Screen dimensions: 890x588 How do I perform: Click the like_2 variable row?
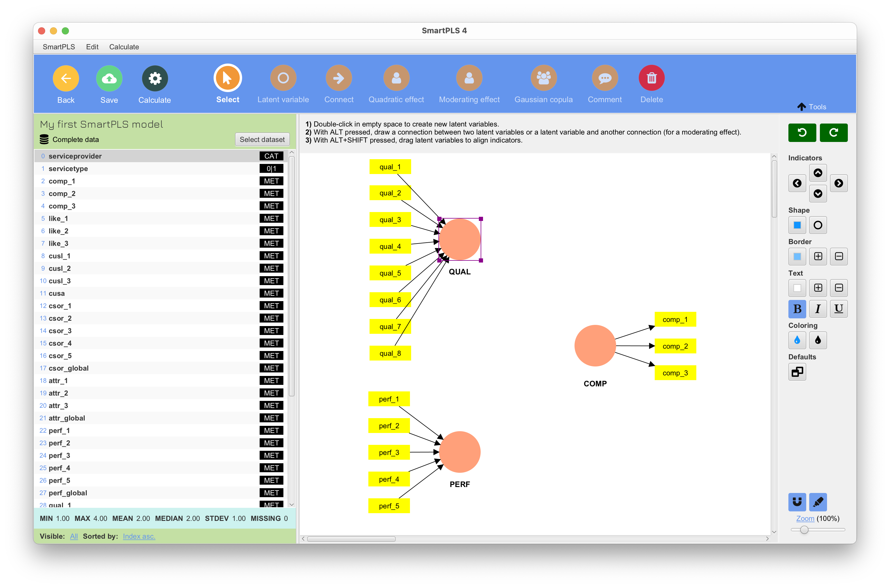161,231
